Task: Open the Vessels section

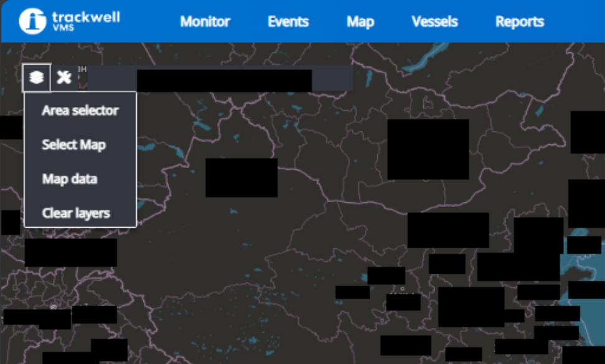Action: [434, 22]
